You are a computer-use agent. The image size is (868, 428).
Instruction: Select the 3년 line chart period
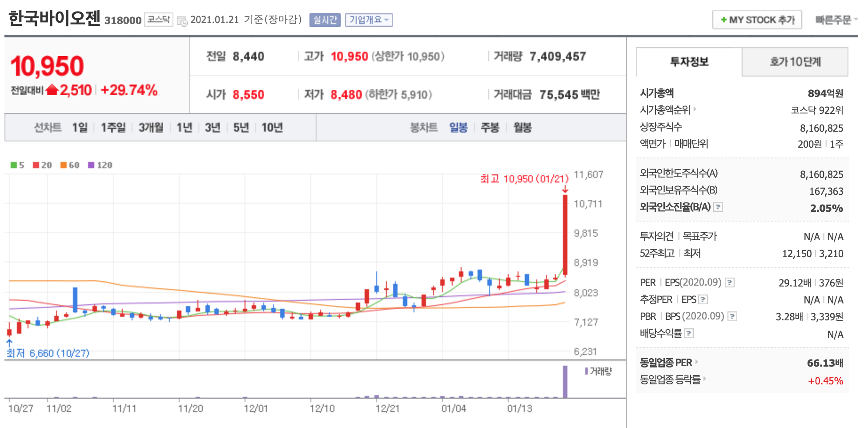point(213,128)
